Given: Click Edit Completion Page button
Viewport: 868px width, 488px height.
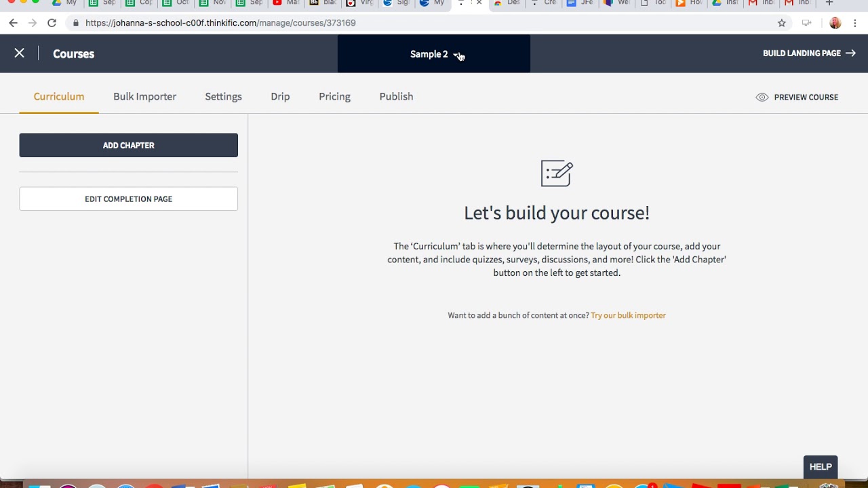Looking at the screenshot, I should point(128,199).
